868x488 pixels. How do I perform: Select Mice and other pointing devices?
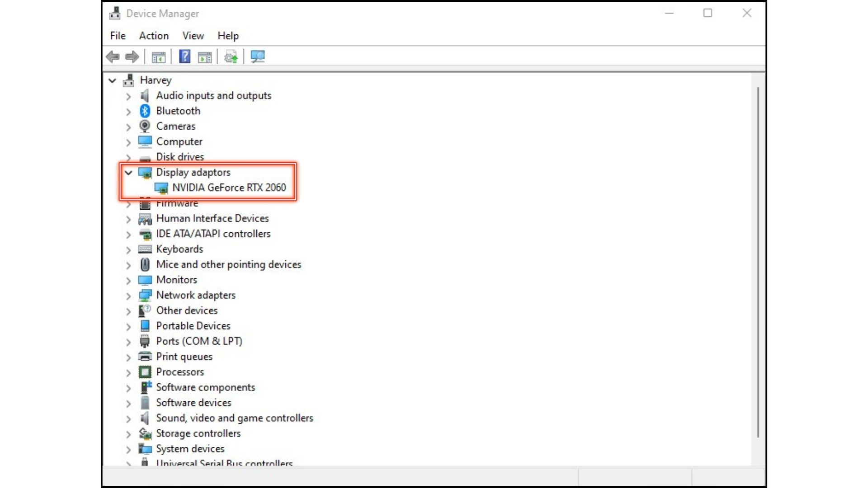(229, 264)
